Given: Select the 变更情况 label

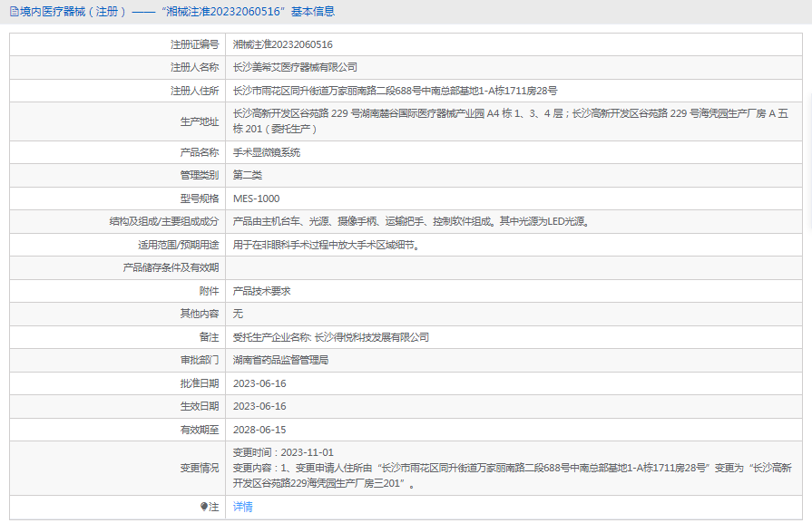Looking at the screenshot, I should (200, 469).
